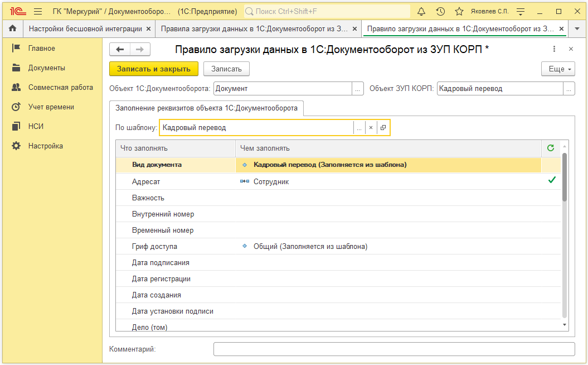
Task: Toggle the green checkmark in Адресат row
Action: (552, 180)
